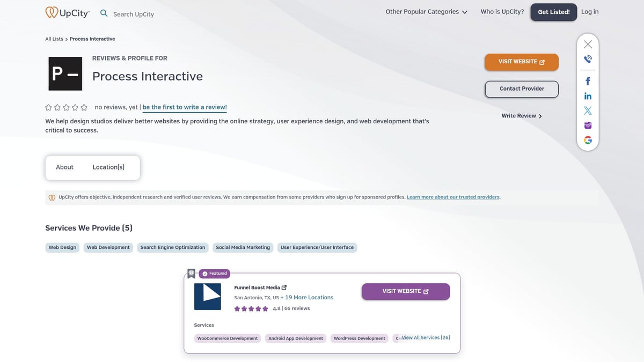Open the LinkedIn share icon
The height and width of the screenshot is (362, 644).
[x=588, y=95]
